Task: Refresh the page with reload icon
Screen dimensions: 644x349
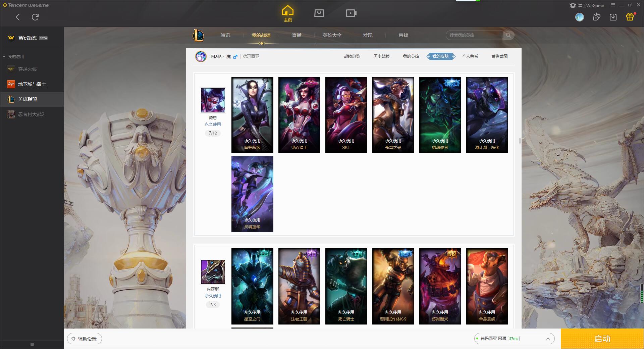Action: [35, 17]
